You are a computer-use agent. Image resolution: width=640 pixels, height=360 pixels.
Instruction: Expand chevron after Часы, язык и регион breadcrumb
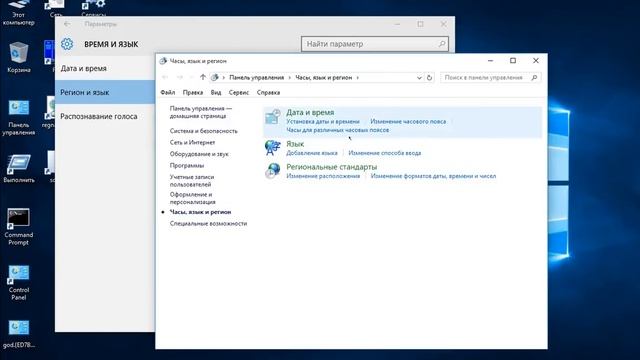[358, 78]
